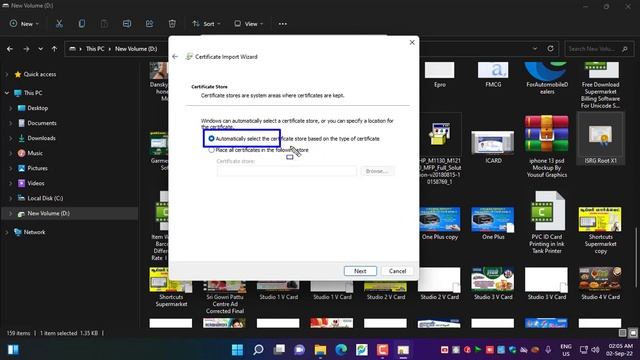Open the Chat app on taskbar
640x360 pixels.
pos(300,350)
